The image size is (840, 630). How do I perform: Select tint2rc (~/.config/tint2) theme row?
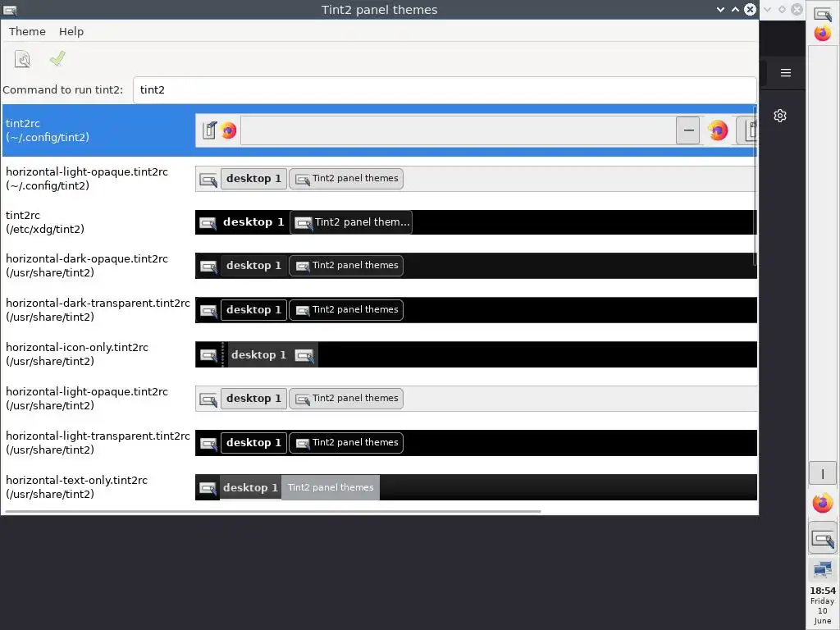click(x=377, y=130)
